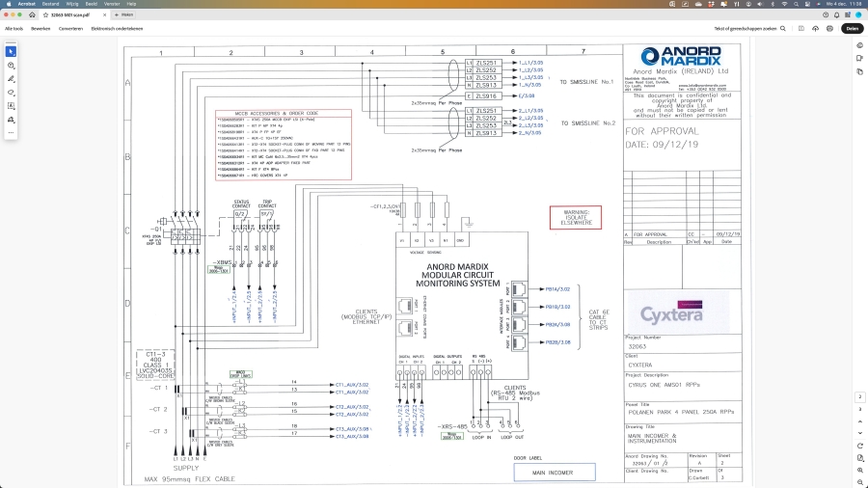Open Elektronisch ondertekenen

tap(117, 29)
